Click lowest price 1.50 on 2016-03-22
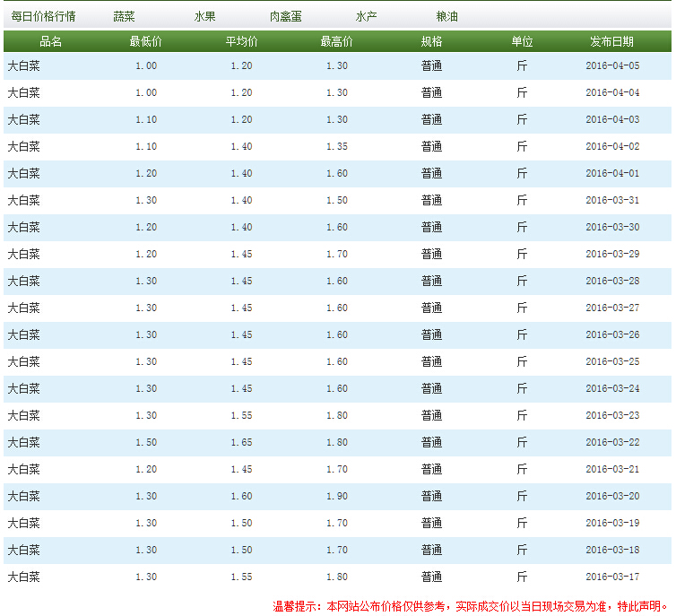This screenshot has width=676, height=616. point(146,442)
